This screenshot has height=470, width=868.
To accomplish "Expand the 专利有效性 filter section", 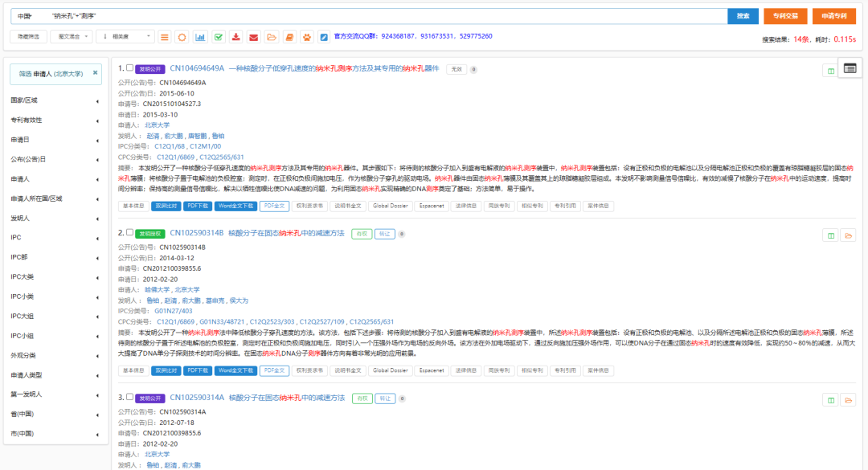I will (x=56, y=121).
